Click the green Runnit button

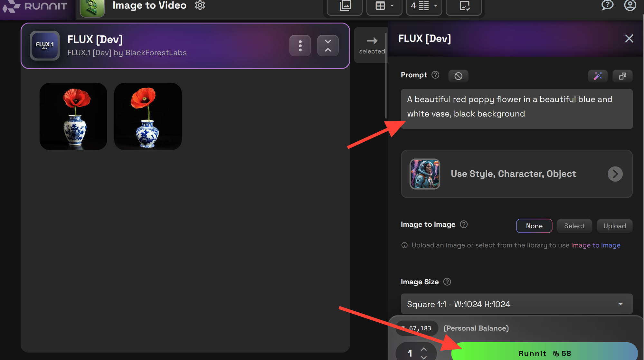point(544,353)
